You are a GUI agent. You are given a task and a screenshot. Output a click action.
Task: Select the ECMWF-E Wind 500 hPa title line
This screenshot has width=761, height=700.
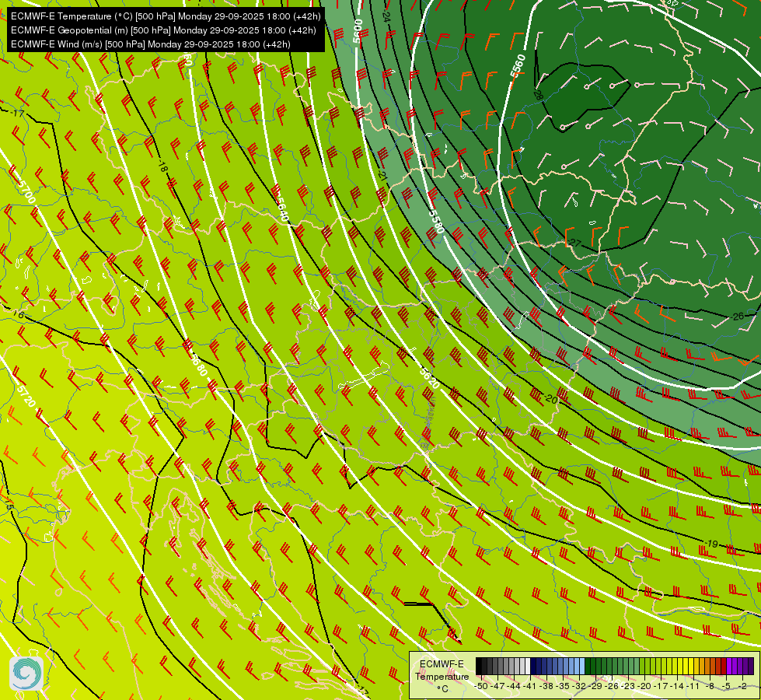pyautogui.click(x=151, y=44)
